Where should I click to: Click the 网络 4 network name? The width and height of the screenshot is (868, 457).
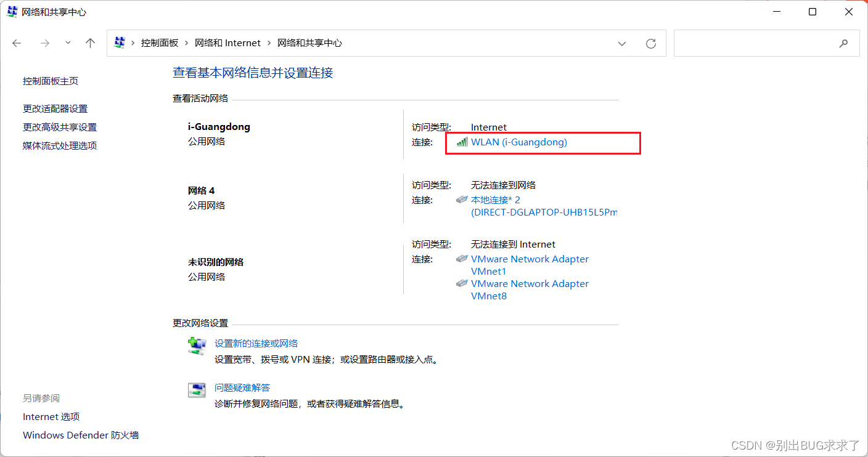(201, 191)
